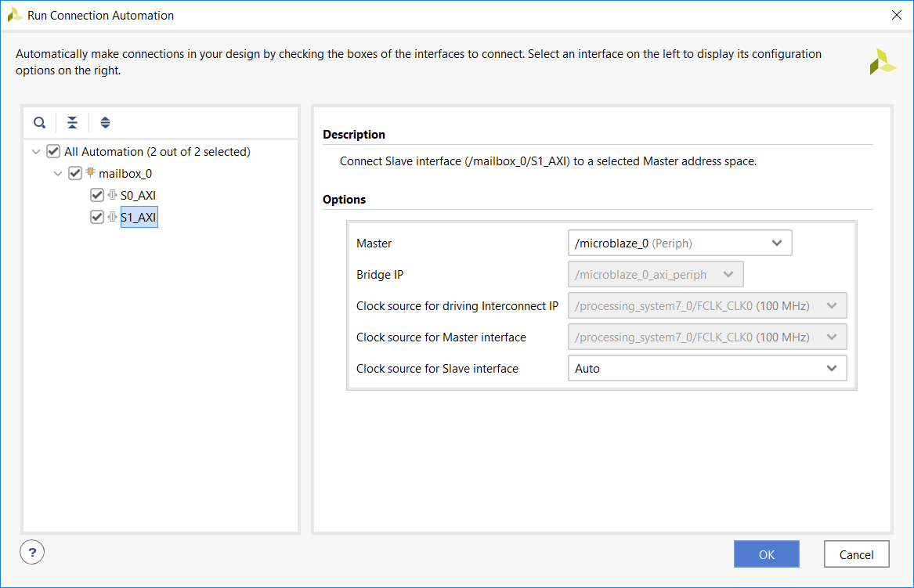Uncheck the S0_AXI checkbox
Viewport: 914px width, 588px height.
pos(97,195)
